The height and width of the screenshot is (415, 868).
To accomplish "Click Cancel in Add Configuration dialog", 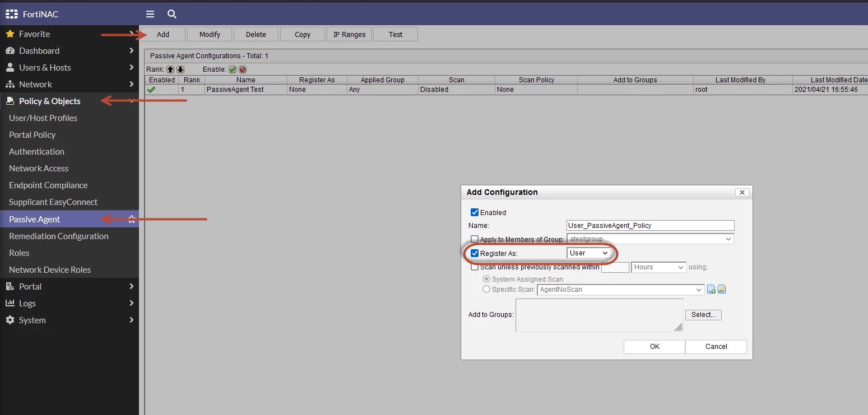I will click(x=716, y=347).
